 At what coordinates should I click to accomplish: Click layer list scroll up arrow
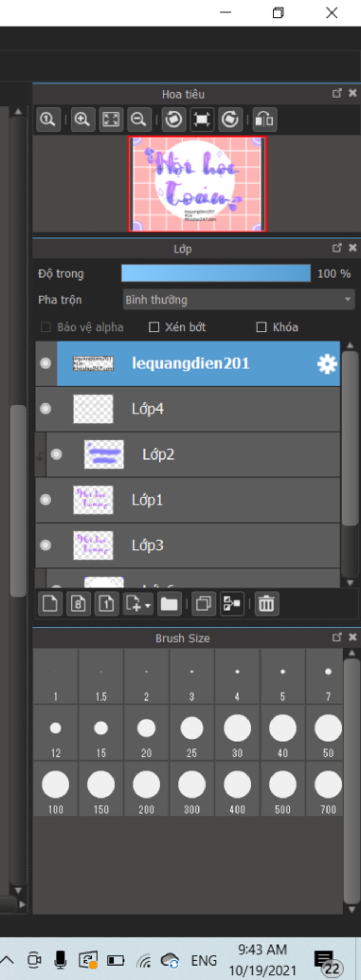click(350, 345)
